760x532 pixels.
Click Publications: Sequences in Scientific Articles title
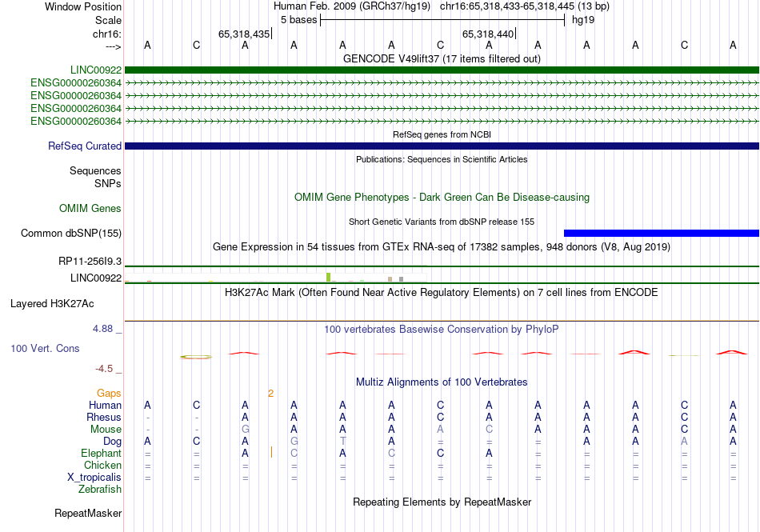[442, 159]
